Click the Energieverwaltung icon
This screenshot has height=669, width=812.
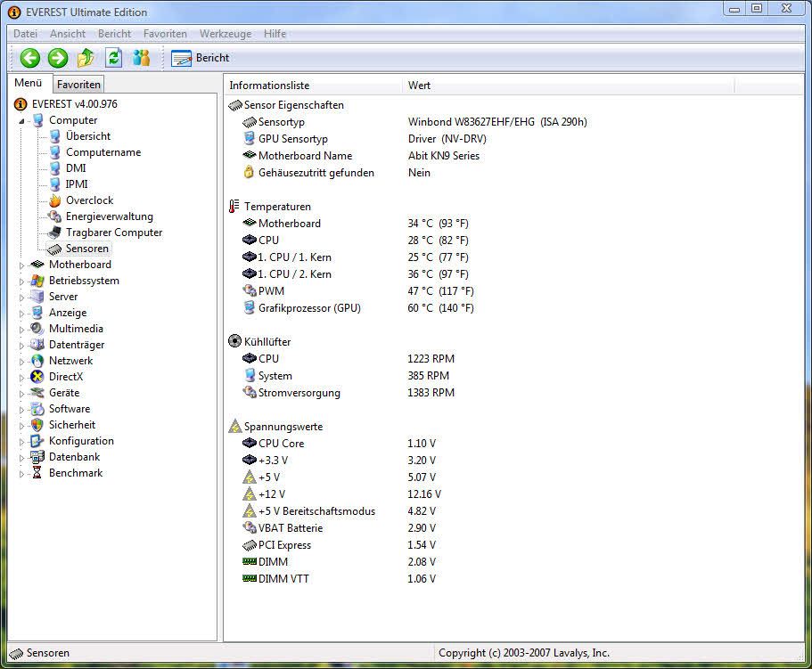pyautogui.click(x=55, y=216)
